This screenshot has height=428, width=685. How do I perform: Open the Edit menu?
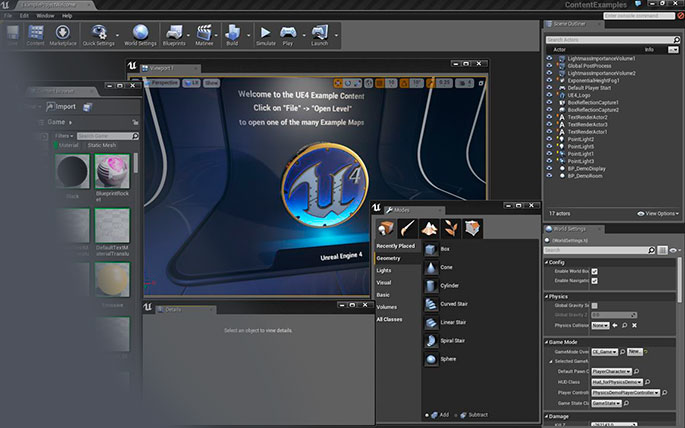tap(24, 16)
